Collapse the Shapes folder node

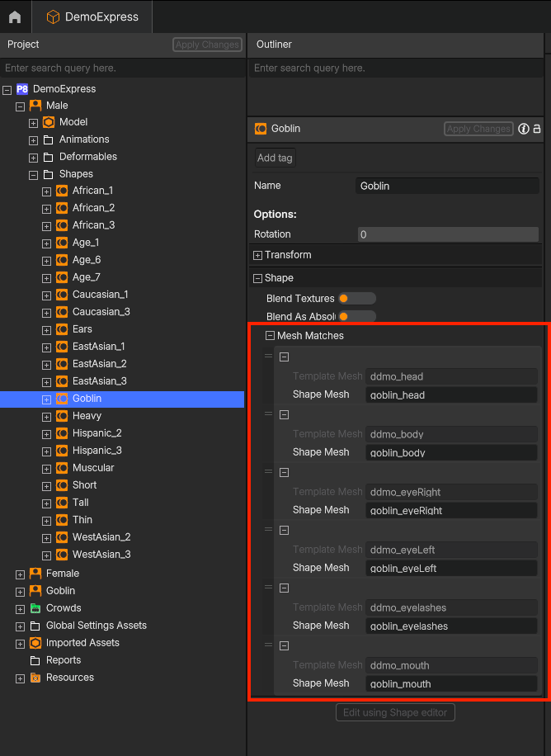click(x=33, y=175)
